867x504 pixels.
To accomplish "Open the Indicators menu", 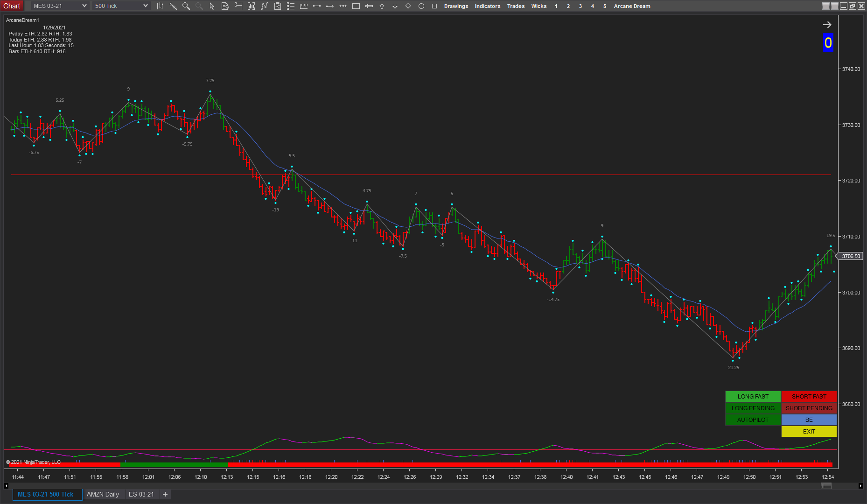I will pos(487,6).
